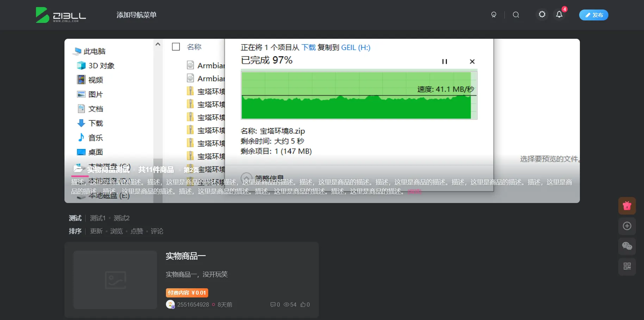Click the blue 发布 publish button
Image resolution: width=644 pixels, height=320 pixels.
(x=594, y=15)
